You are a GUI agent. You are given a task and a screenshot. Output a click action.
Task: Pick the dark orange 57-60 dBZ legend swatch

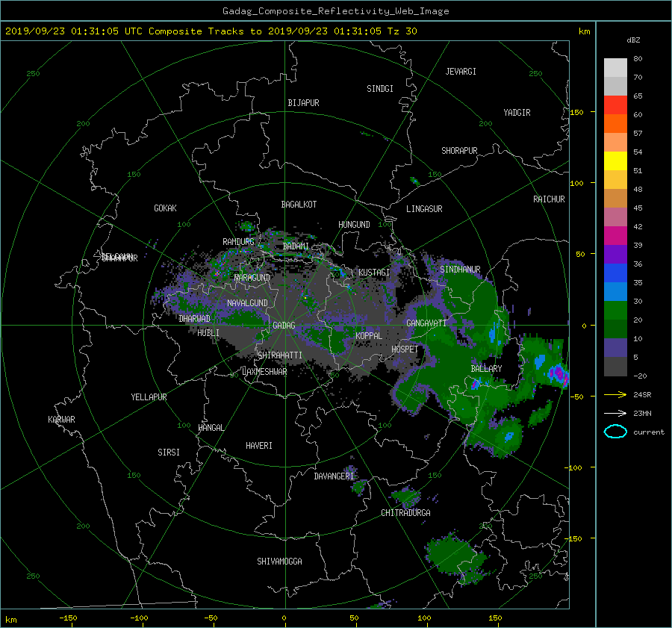click(615, 124)
